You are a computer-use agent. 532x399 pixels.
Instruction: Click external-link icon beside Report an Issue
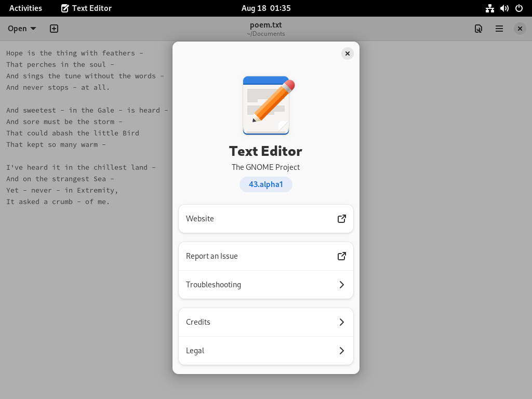(x=342, y=256)
